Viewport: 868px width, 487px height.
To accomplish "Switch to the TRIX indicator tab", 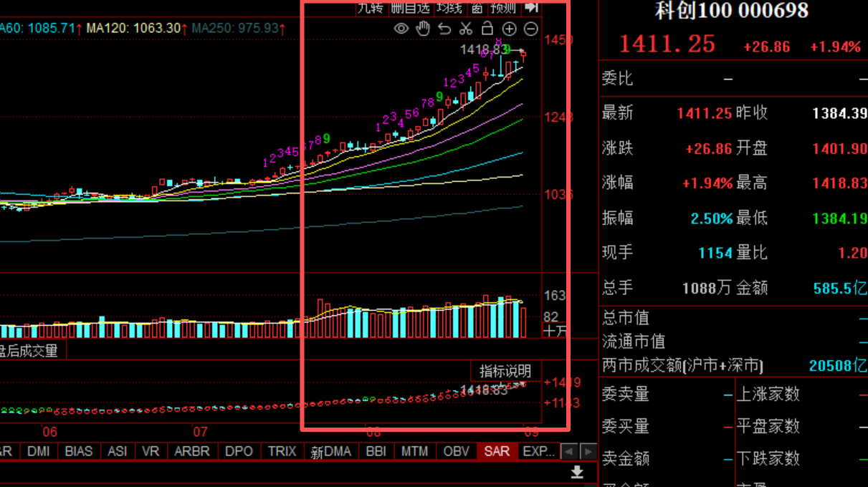I will tap(282, 451).
